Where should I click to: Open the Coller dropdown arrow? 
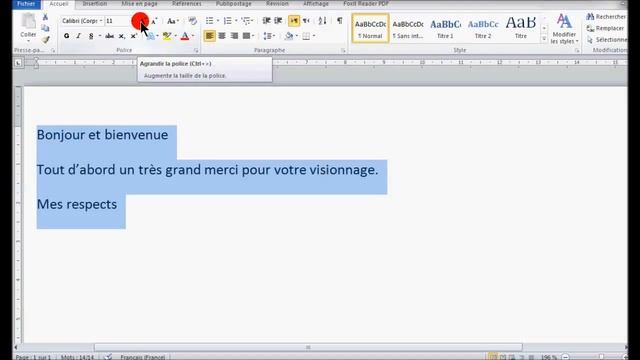point(28,41)
